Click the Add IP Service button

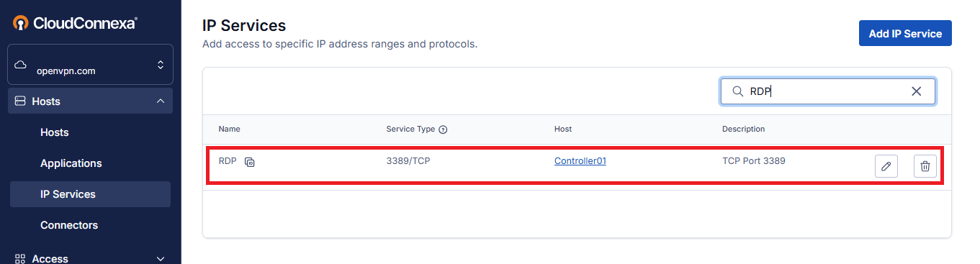click(905, 33)
